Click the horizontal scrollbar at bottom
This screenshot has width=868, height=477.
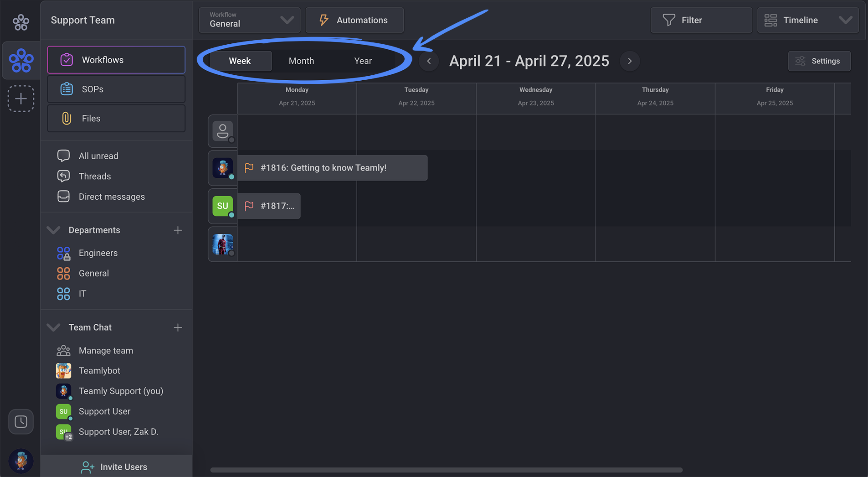tap(447, 470)
